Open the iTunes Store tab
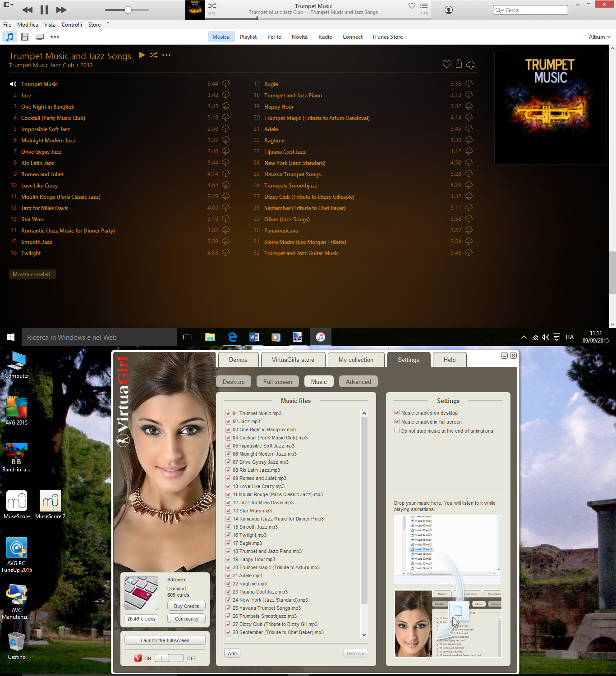616x676 pixels. [x=388, y=37]
